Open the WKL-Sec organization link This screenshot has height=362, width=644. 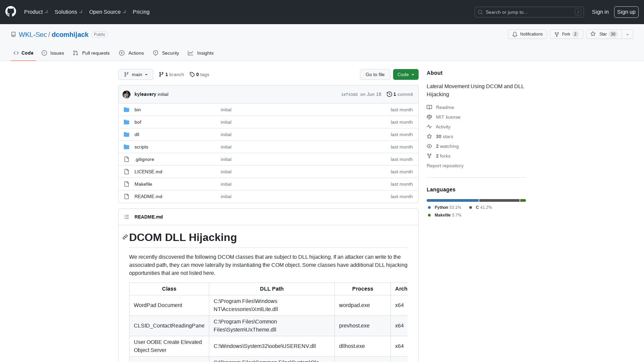coord(33,35)
